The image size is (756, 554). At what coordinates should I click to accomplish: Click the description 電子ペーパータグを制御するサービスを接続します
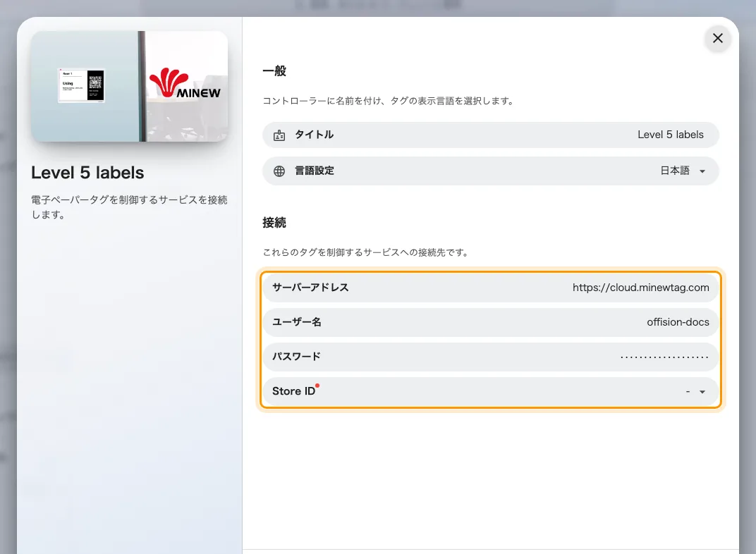click(x=129, y=207)
